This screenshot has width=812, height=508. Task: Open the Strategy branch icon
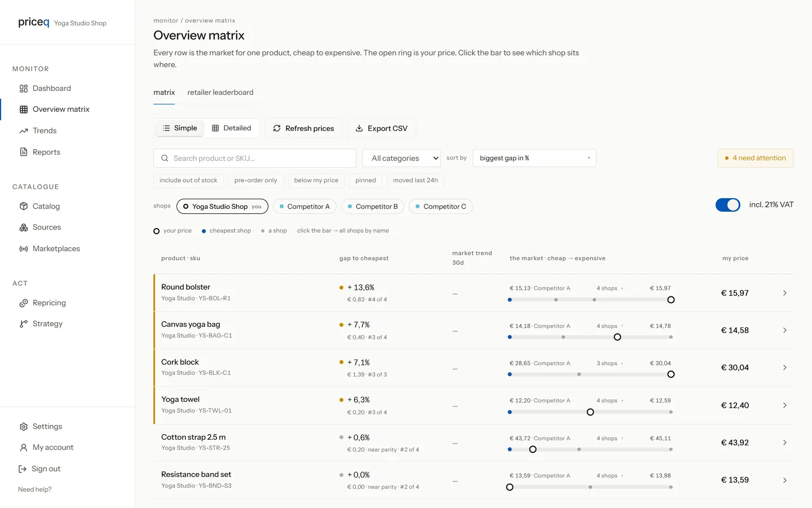point(24,324)
